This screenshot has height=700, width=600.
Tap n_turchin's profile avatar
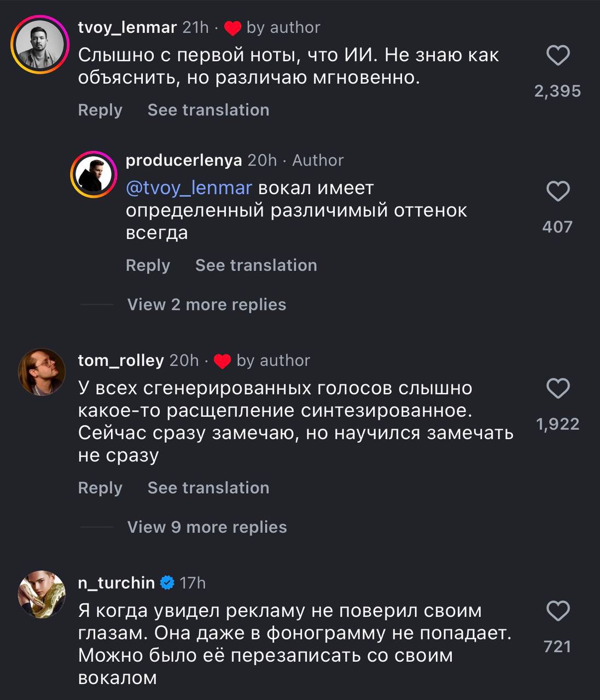pos(42,594)
